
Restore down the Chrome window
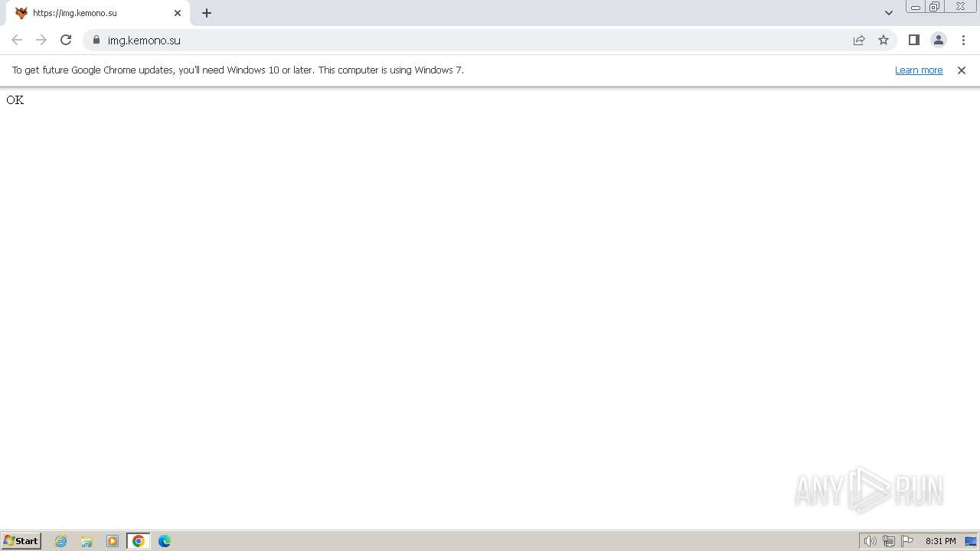click(x=934, y=7)
